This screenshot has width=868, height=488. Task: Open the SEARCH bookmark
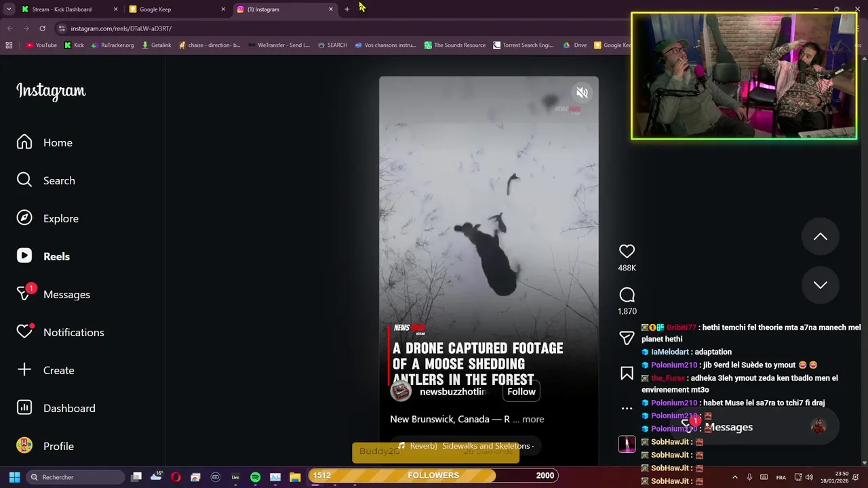pos(332,45)
